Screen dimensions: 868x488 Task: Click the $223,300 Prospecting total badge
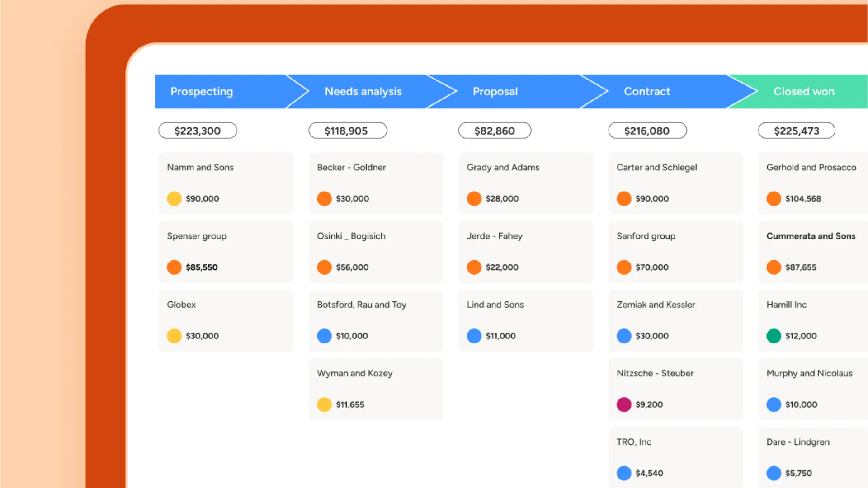[x=198, y=131]
